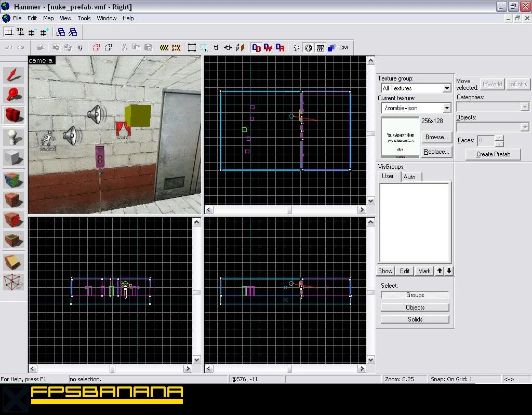
Task: Select the Magnify tool
Action: coord(14,95)
